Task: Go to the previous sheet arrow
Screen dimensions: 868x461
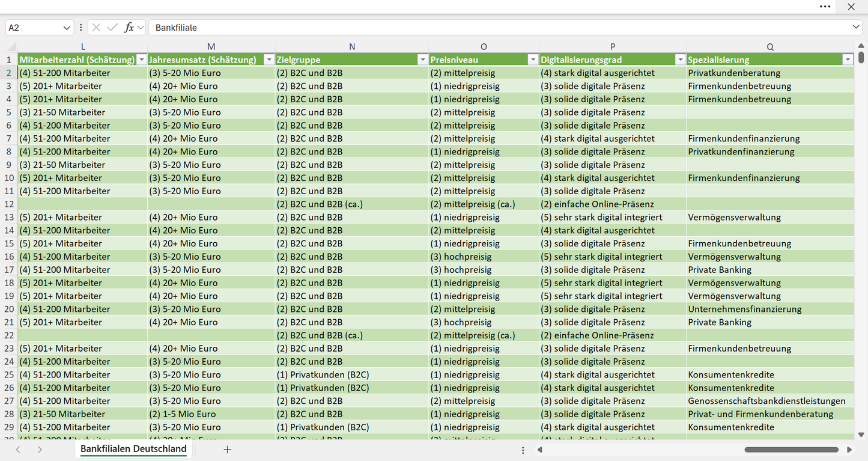Action: [18, 450]
